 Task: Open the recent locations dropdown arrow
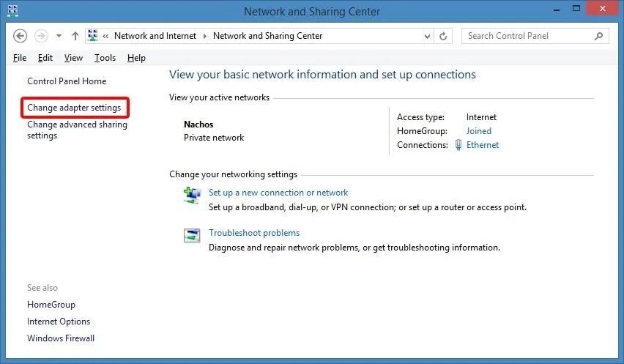coord(59,36)
